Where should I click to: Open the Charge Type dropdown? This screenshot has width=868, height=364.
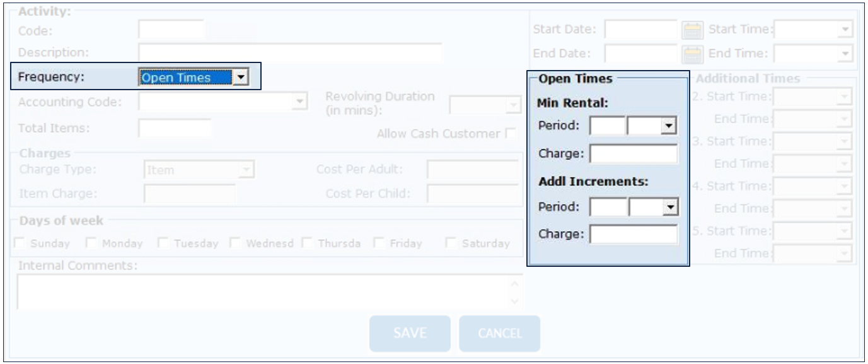tap(246, 169)
